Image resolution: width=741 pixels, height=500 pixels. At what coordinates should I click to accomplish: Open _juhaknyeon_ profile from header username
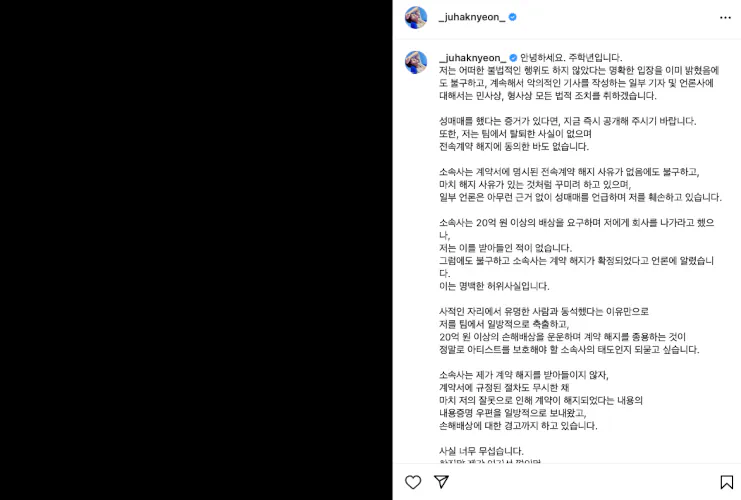pos(472,17)
